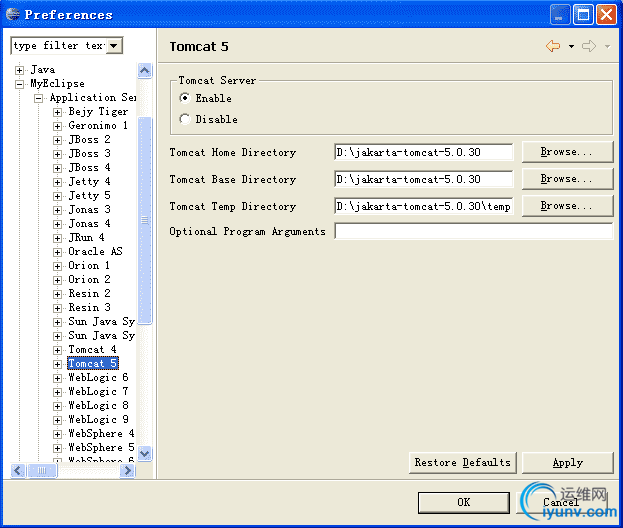Click the tree scroll-right arrow
This screenshot has height=528, width=623.
(127, 470)
